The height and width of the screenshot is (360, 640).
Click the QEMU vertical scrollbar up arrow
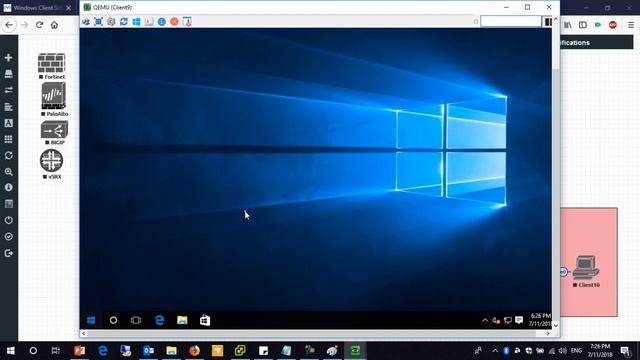(556, 19)
